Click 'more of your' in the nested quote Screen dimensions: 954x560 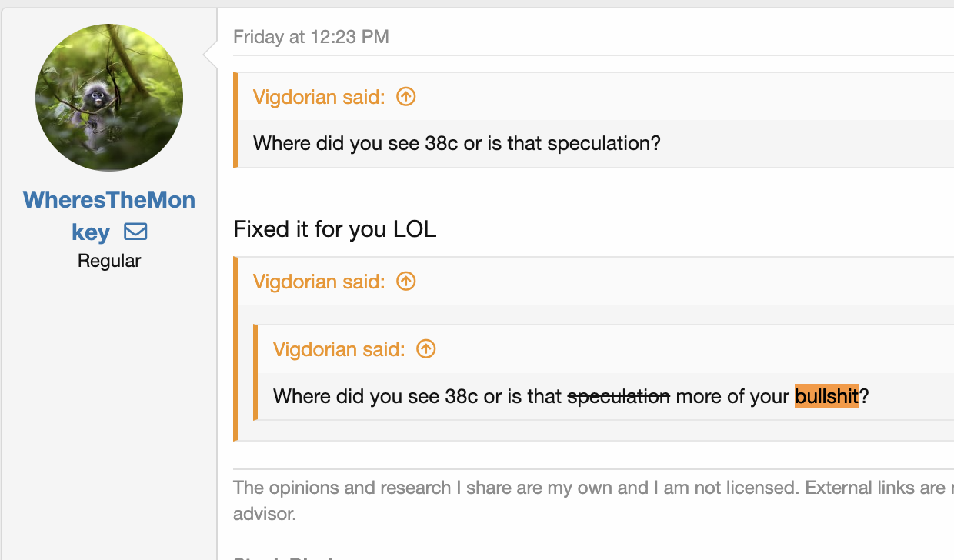pos(732,397)
